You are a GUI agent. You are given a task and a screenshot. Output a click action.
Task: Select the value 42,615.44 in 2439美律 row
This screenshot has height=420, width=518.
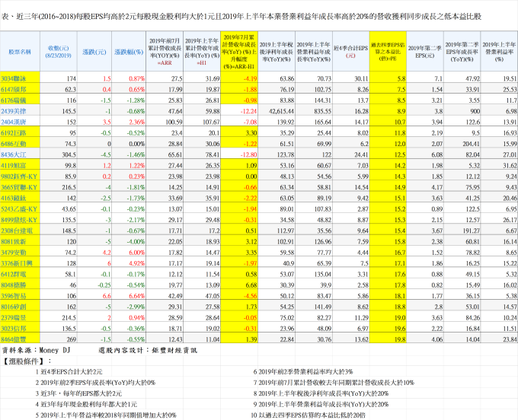281,111
